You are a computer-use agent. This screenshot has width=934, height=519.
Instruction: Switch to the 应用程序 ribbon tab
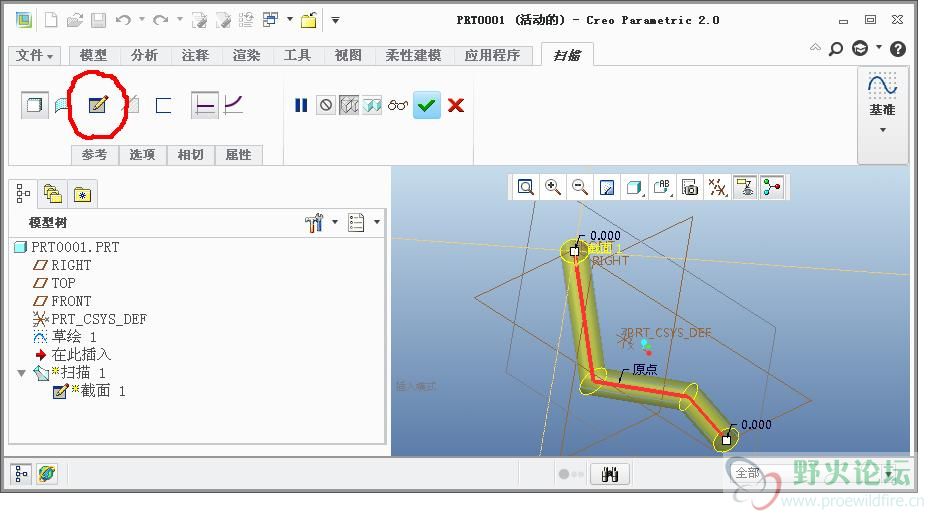[493, 55]
